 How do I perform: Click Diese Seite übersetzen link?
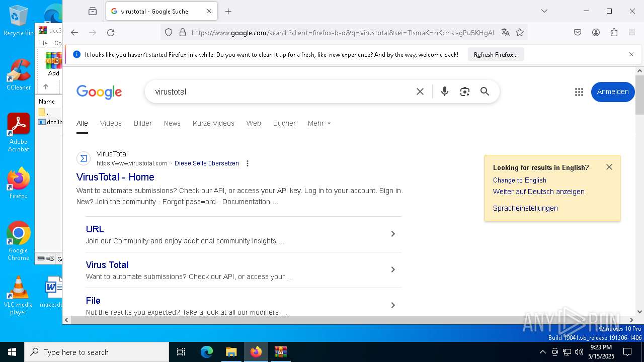[207, 163]
